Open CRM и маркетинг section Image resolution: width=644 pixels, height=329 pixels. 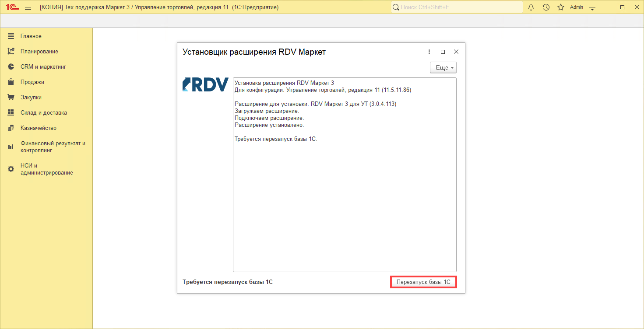tap(43, 67)
